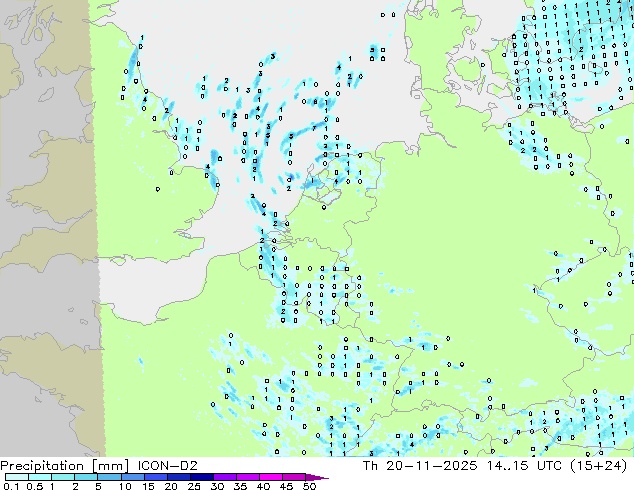Click the '40' legend scale label
Viewport: 634px width, 490px height.
[263, 486]
